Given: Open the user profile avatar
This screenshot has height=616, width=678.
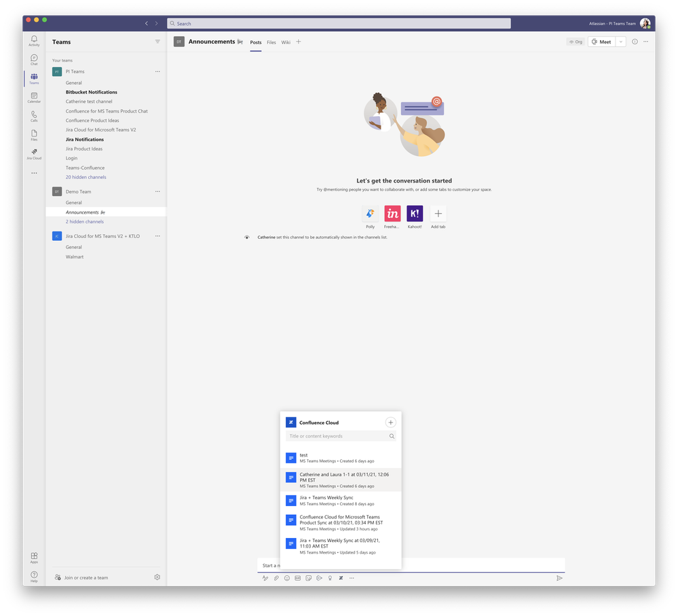Looking at the screenshot, I should point(645,23).
